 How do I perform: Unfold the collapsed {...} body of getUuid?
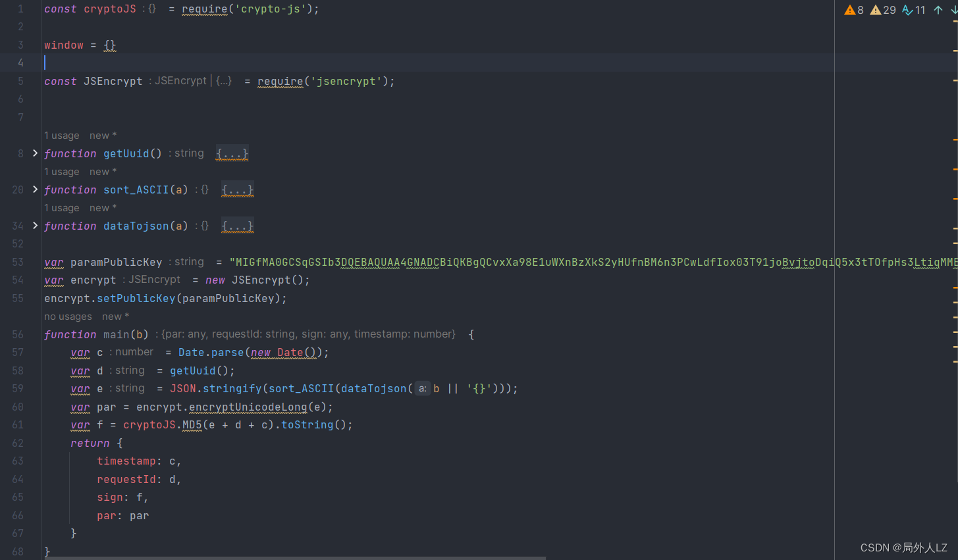click(x=232, y=153)
